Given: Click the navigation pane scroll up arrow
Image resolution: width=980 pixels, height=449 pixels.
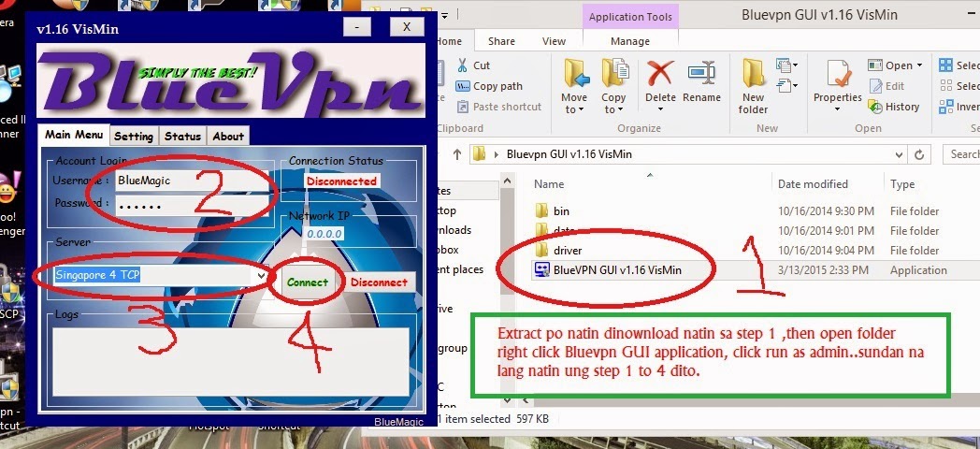Looking at the screenshot, I should pyautogui.click(x=507, y=181).
